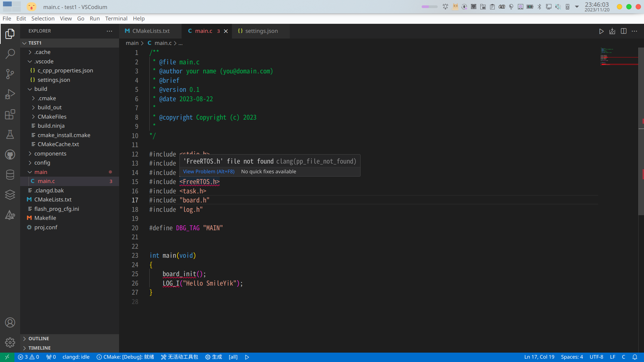Open the Source Control view
The image size is (644, 362).
click(10, 74)
